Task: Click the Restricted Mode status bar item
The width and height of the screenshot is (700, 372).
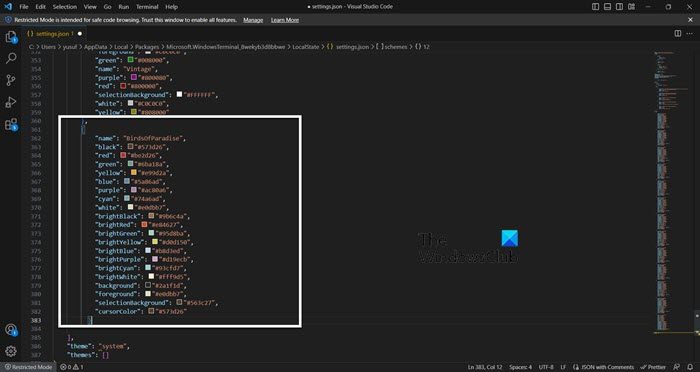Action: [x=28, y=367]
